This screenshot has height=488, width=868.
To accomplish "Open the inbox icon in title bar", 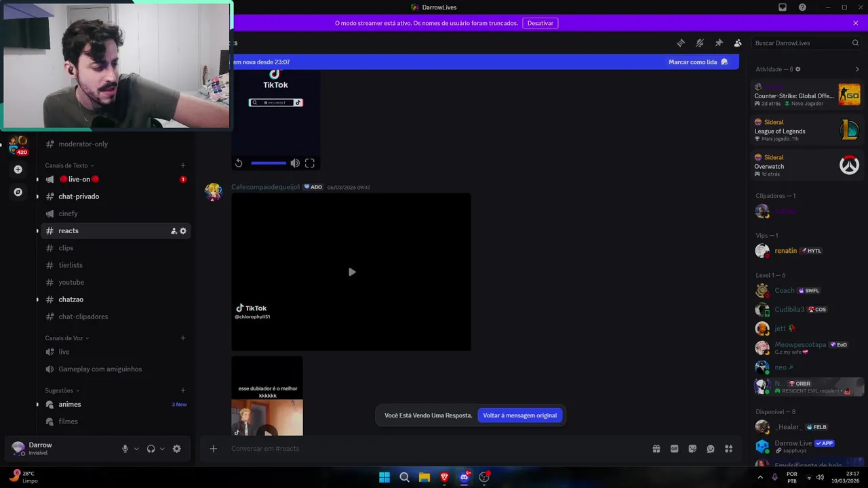I will [783, 7].
